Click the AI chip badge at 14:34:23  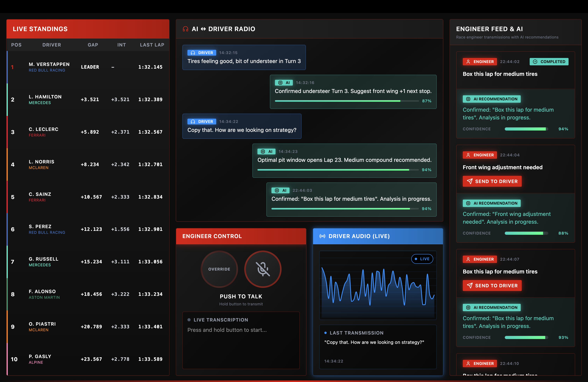click(x=266, y=152)
